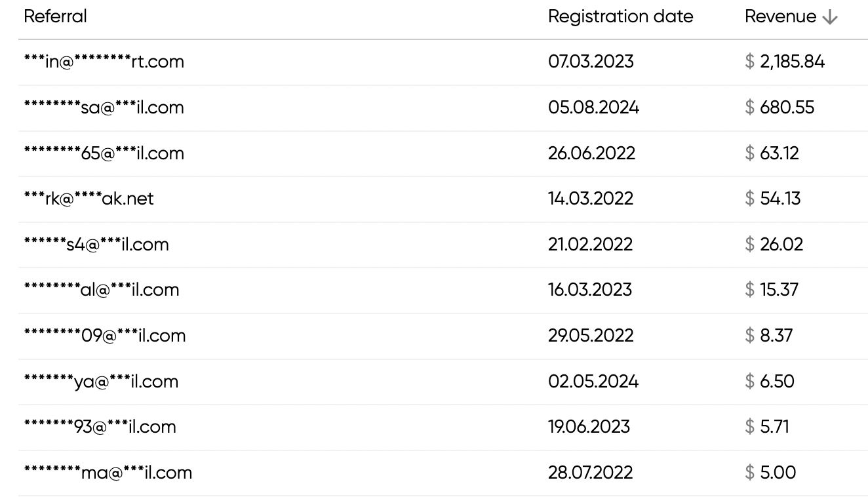Viewport: 868px width, 497px height.
Task: Sort by the Revenue column header
Action: [x=781, y=16]
